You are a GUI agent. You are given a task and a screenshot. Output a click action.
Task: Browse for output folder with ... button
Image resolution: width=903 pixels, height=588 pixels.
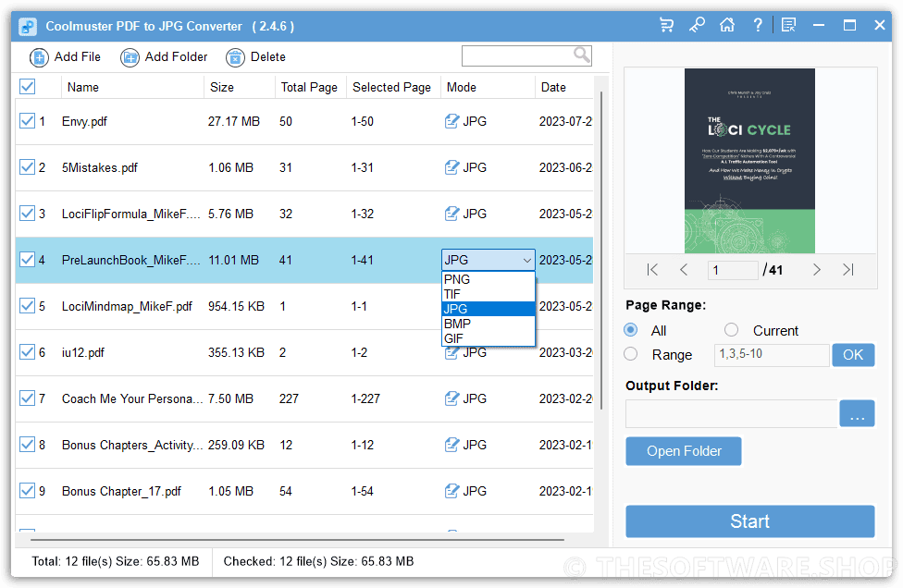tap(857, 413)
